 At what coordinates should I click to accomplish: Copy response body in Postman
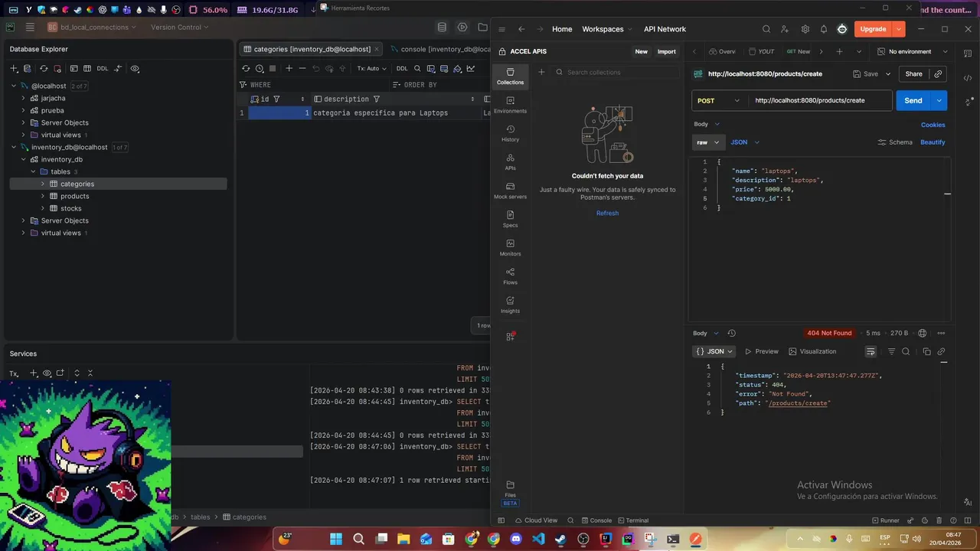pyautogui.click(x=926, y=351)
